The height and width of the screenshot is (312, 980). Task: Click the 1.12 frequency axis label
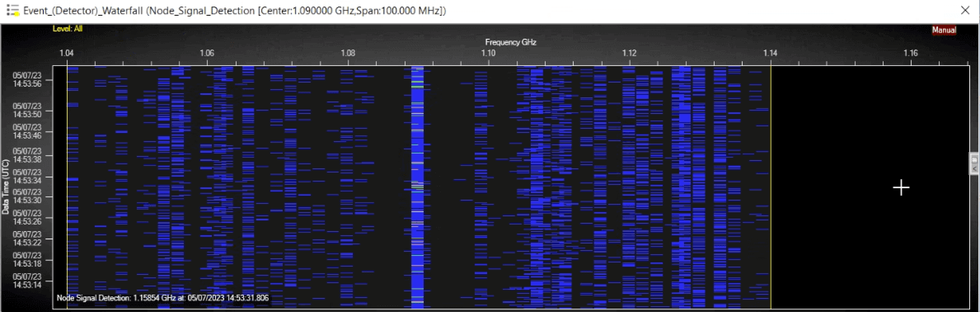click(x=629, y=53)
